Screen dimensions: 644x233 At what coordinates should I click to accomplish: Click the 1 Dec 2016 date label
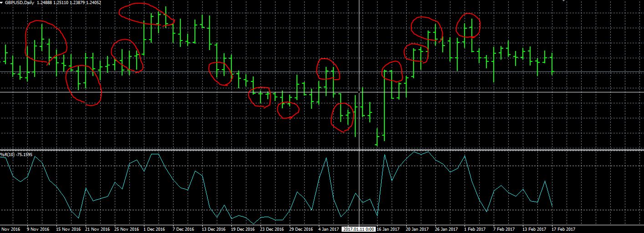tap(154, 229)
